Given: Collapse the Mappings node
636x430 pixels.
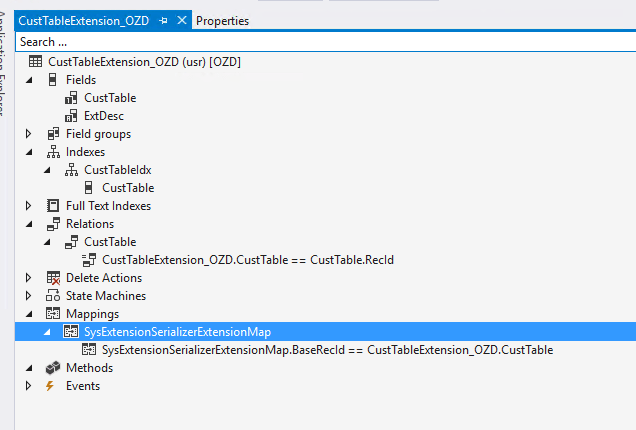Looking at the screenshot, I should pos(28,314).
